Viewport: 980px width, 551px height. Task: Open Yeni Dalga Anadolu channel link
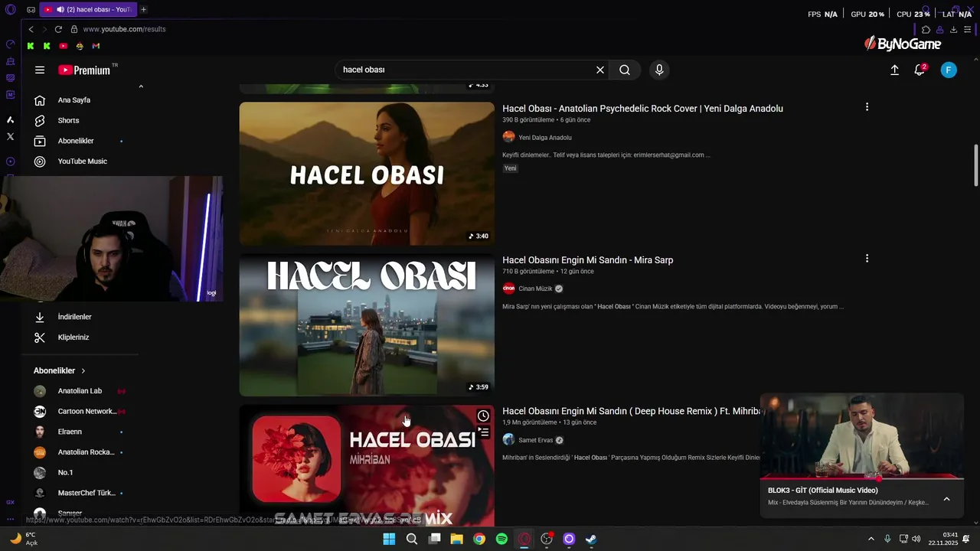click(545, 138)
